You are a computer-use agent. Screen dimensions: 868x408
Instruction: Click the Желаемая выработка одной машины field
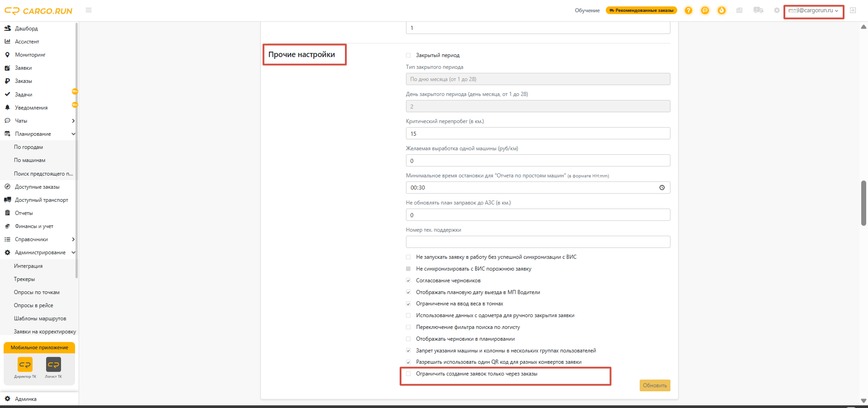tap(538, 161)
